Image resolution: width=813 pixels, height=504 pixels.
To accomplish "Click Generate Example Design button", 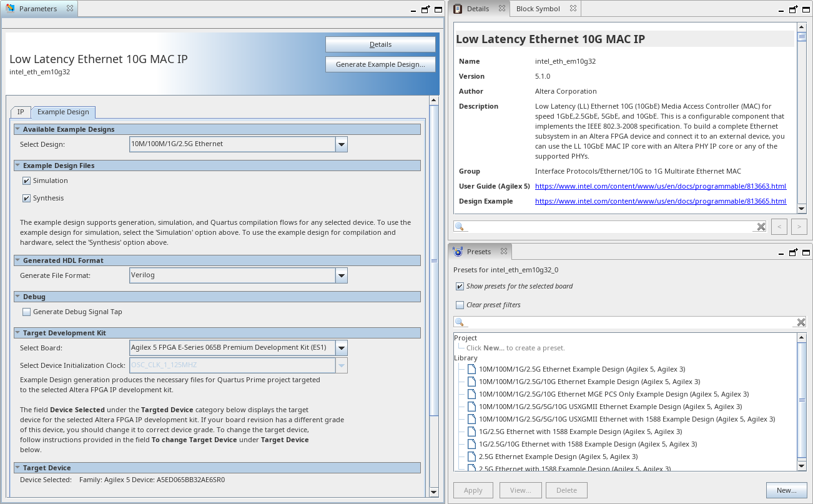I will [380, 64].
